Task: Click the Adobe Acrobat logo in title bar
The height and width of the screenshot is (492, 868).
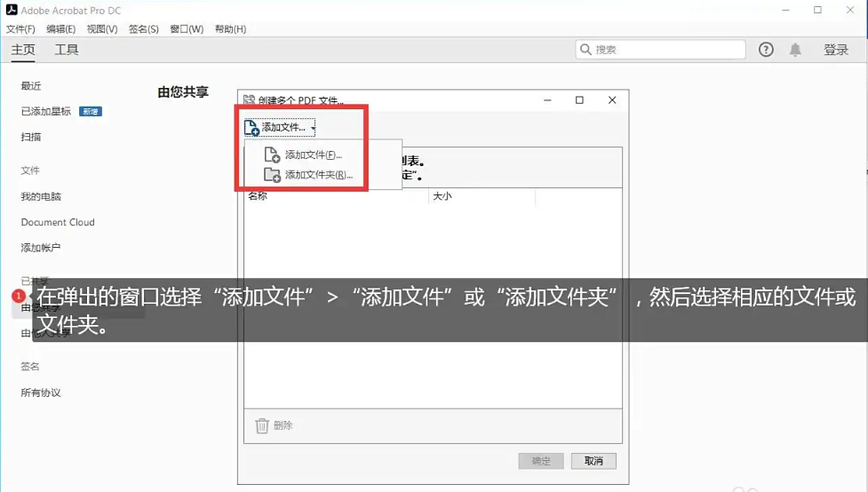Action: tap(12, 10)
